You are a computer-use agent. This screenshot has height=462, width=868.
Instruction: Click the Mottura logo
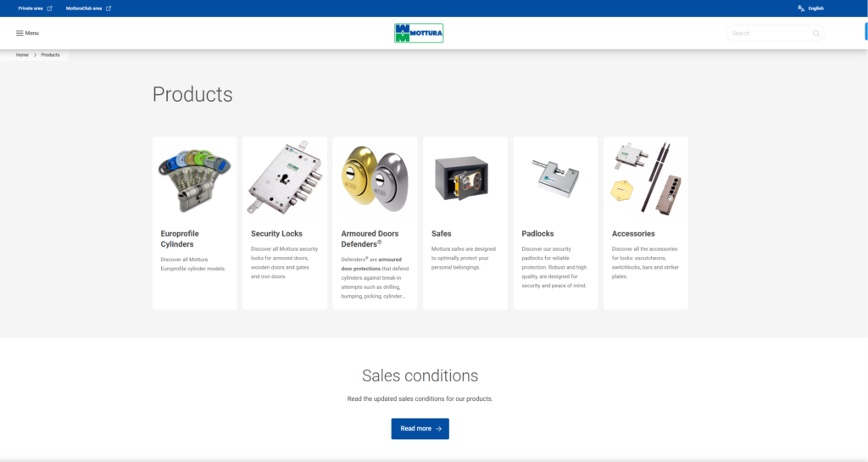(x=419, y=33)
